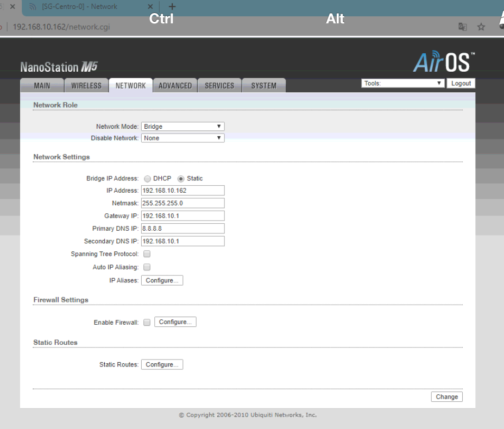Viewport: 504px width, 429px height.
Task: Click the NanoStation M5 logo text
Action: (x=59, y=67)
